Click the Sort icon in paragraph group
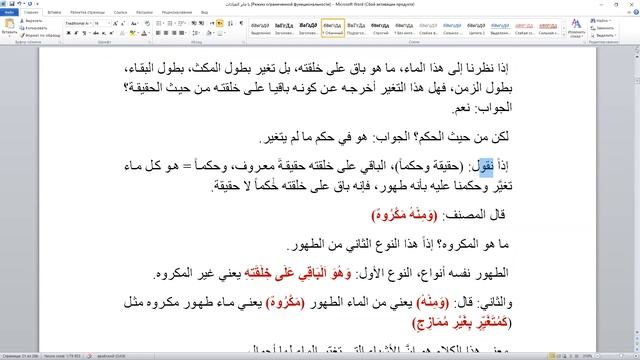Image resolution: width=640 pixels, height=360 pixels. pos(230,23)
